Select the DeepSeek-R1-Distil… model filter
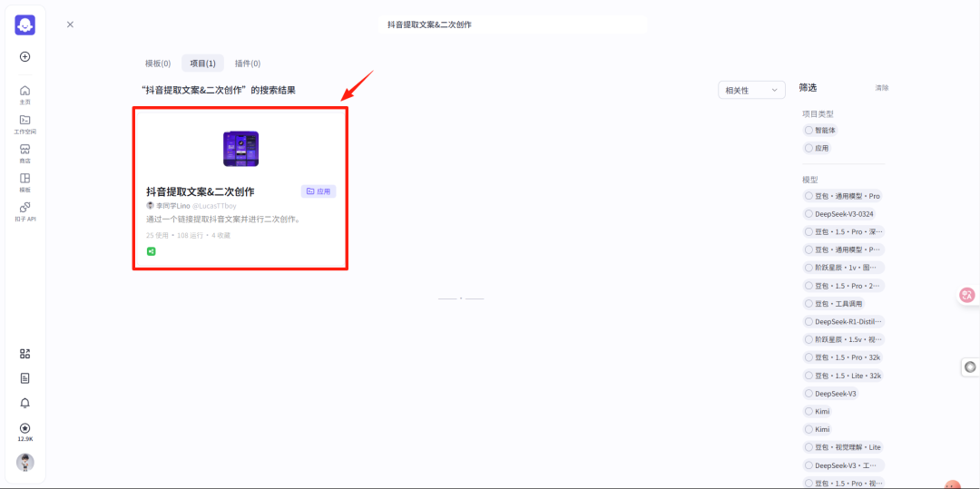980x489 pixels. [x=843, y=322]
